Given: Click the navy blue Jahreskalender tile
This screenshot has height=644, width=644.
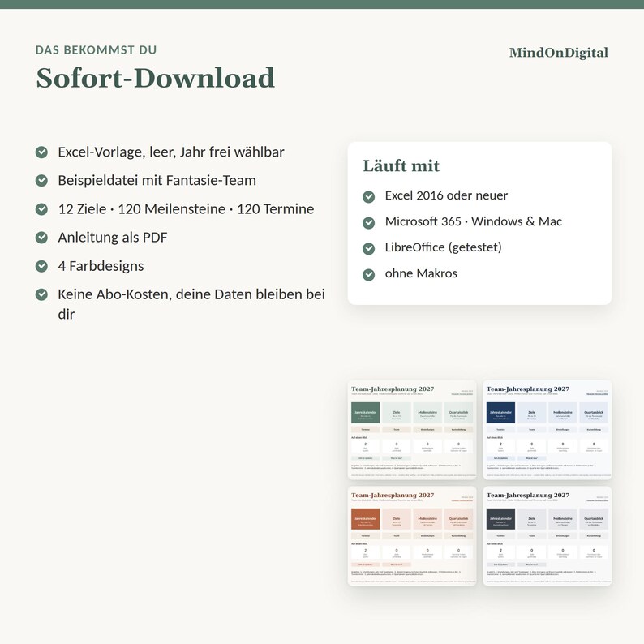Looking at the screenshot, I should (500, 413).
